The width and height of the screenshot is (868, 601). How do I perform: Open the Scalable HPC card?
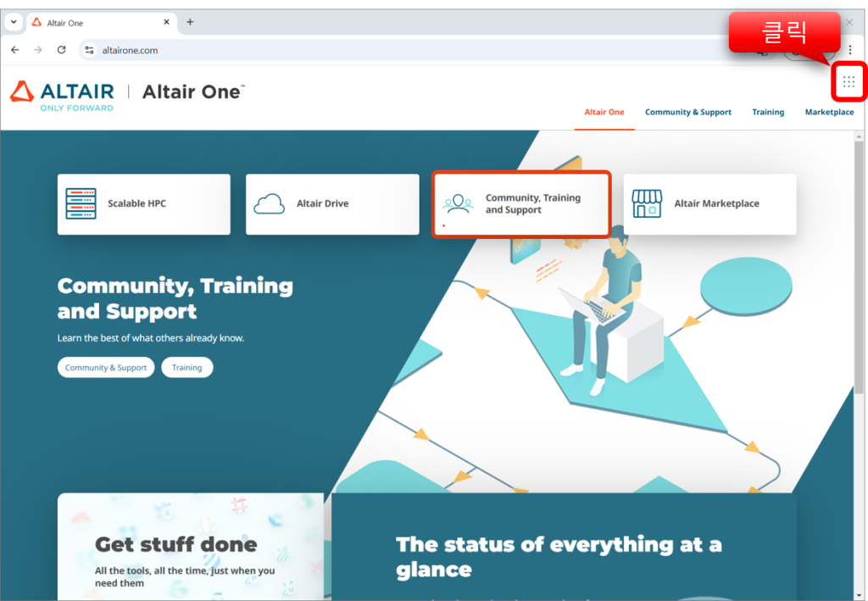point(144,204)
